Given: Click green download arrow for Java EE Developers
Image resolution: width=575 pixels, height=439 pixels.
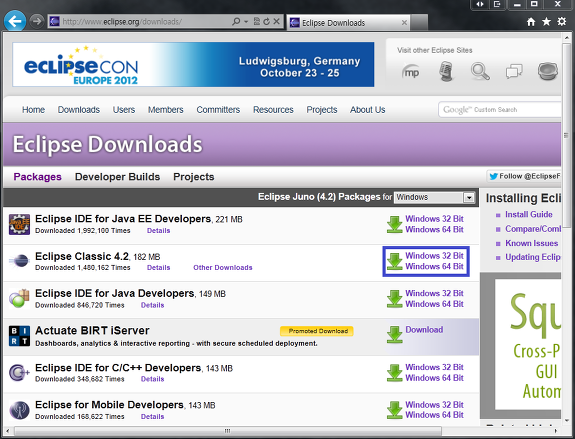Looking at the screenshot, I should (395, 224).
